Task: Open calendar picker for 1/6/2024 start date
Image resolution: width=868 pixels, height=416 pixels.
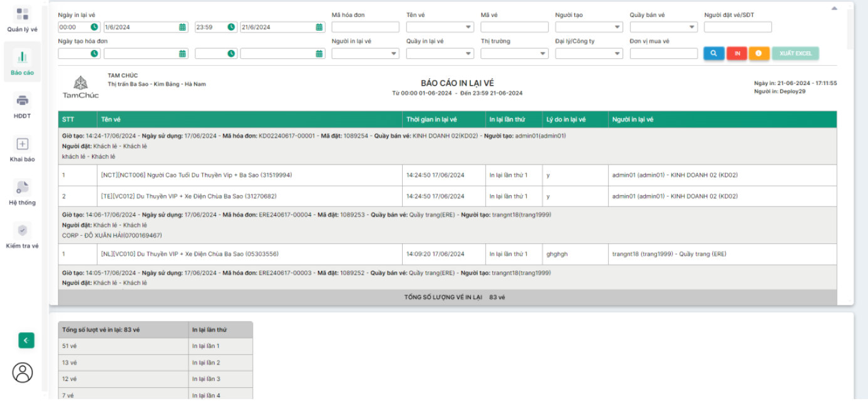Action: tap(182, 28)
